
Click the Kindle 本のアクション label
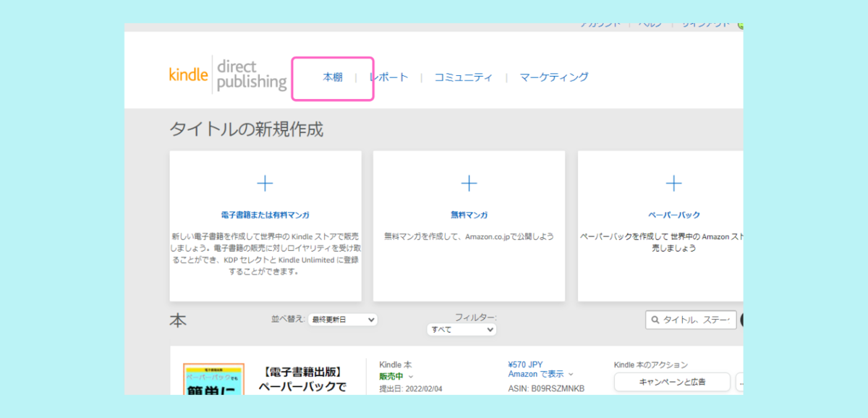[651, 365]
